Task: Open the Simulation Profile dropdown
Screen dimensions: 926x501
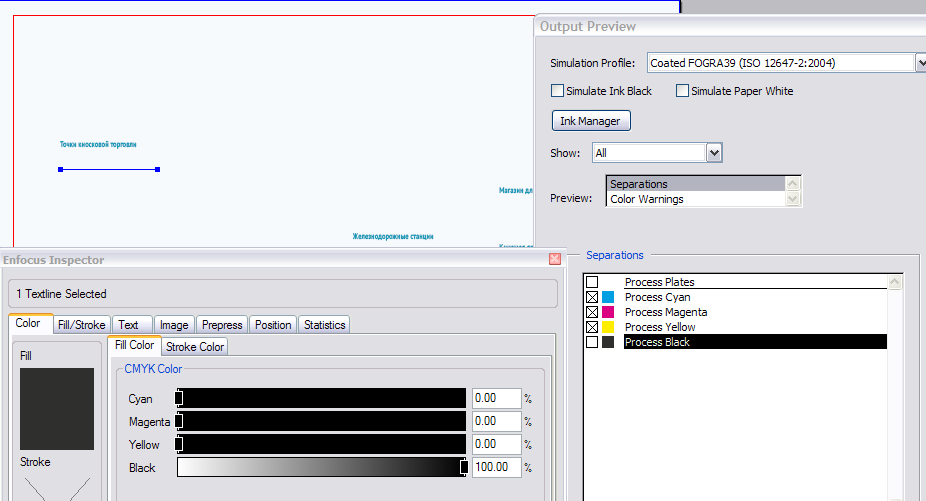Action: (x=920, y=63)
